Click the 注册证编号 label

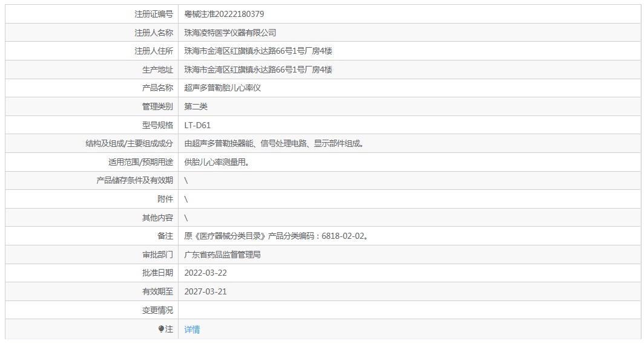coord(154,14)
